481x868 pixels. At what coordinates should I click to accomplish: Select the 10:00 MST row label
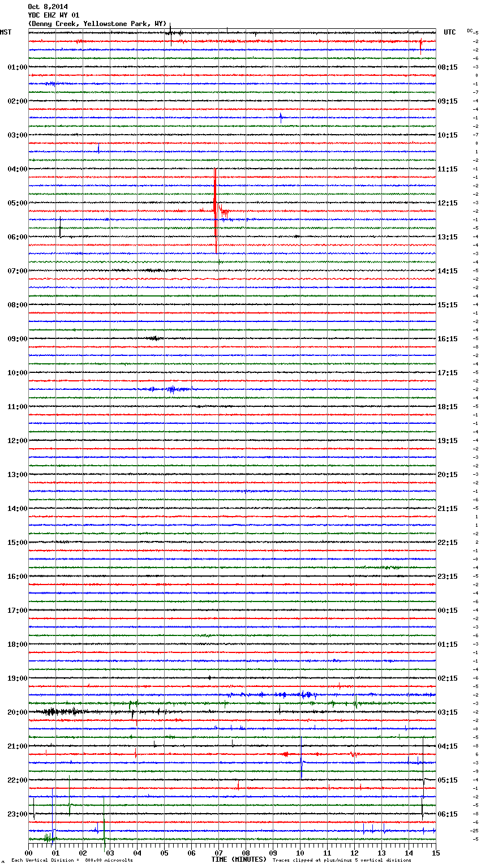pyautogui.click(x=18, y=373)
